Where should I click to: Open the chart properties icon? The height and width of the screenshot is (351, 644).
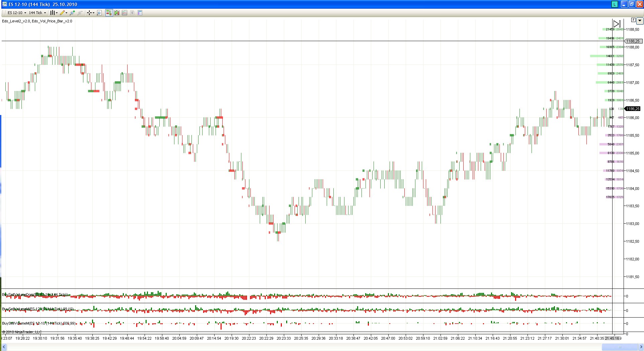tap(140, 13)
